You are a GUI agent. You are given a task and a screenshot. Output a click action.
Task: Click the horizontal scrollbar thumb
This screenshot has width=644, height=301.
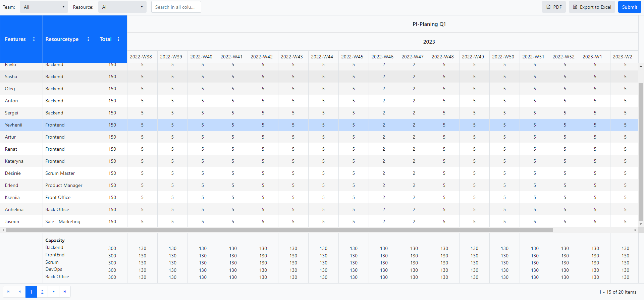[279, 230]
